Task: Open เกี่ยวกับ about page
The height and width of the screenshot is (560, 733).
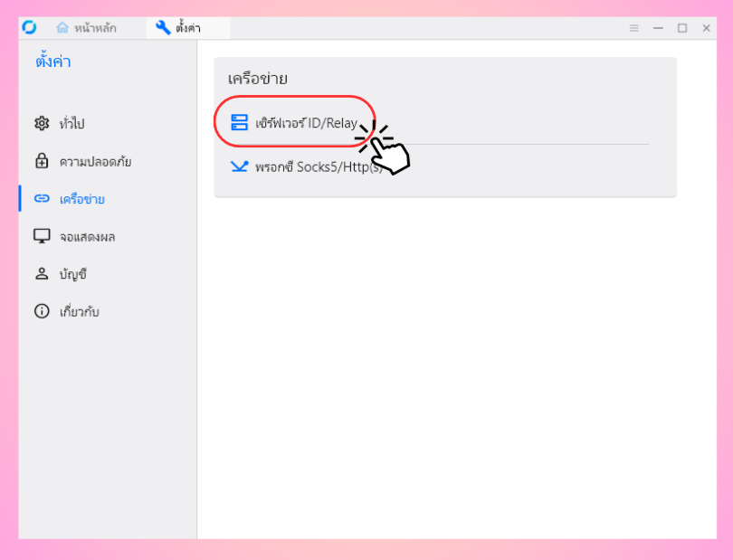Action: (108, 311)
